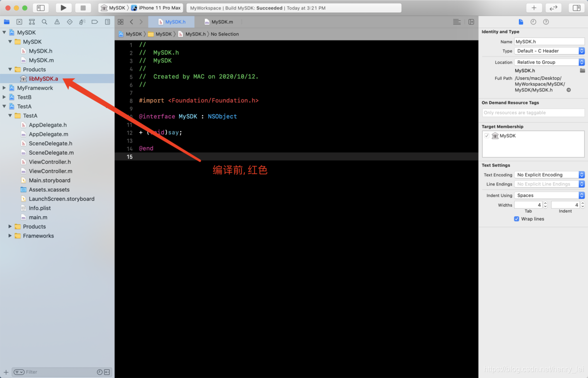
Task: Open the Indent Using dropdown
Action: [x=549, y=195]
